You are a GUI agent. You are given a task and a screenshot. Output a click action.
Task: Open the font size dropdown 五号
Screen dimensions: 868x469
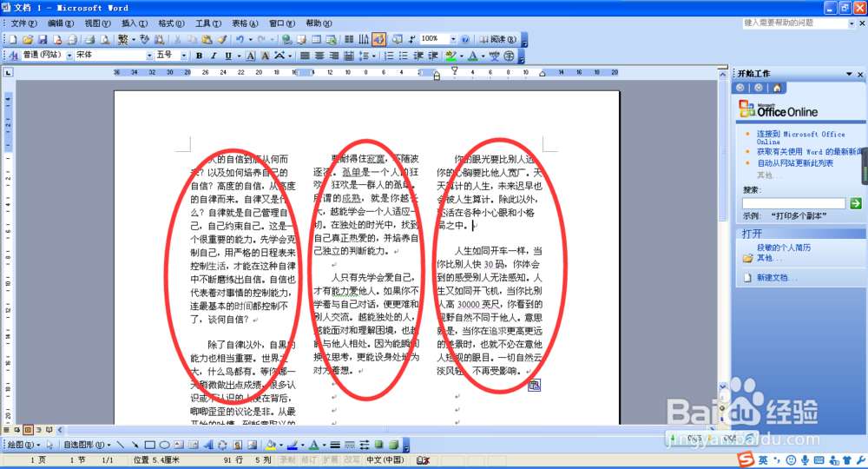184,56
